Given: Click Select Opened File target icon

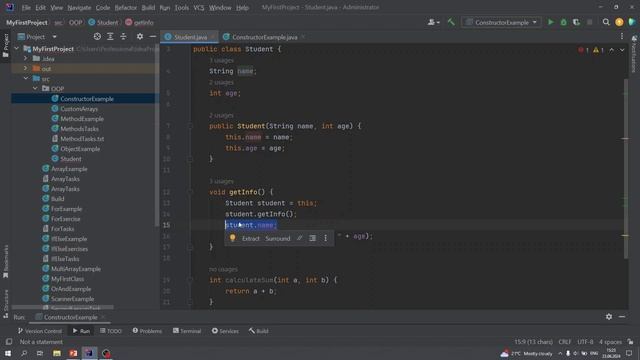Looking at the screenshot, I should point(97,37).
